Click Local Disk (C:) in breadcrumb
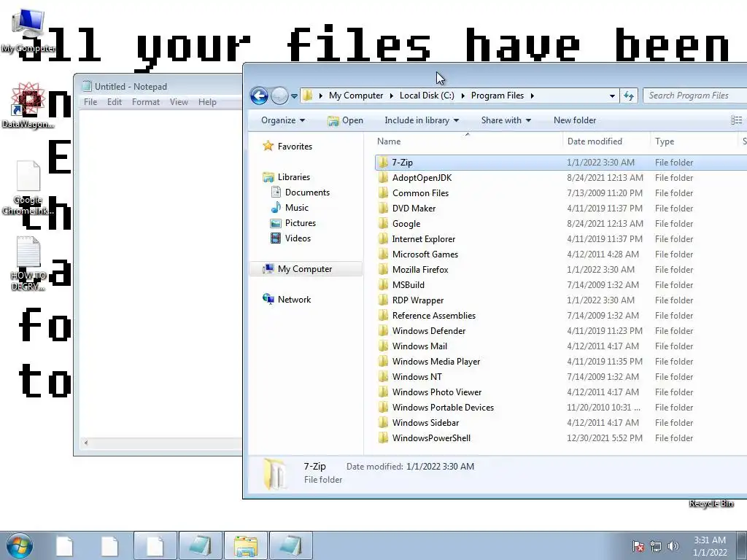747x560 pixels. [427, 96]
